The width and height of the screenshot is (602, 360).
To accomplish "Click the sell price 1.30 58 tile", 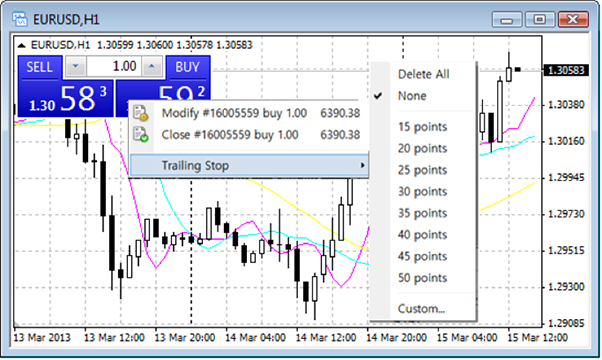I will 66,98.
